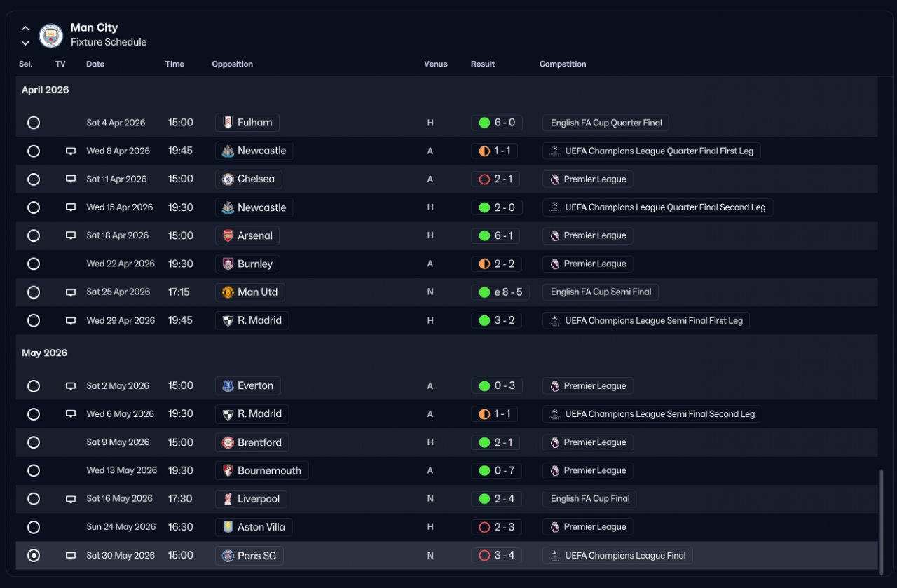
Task: Click the Man Utd club badge
Action: click(228, 292)
